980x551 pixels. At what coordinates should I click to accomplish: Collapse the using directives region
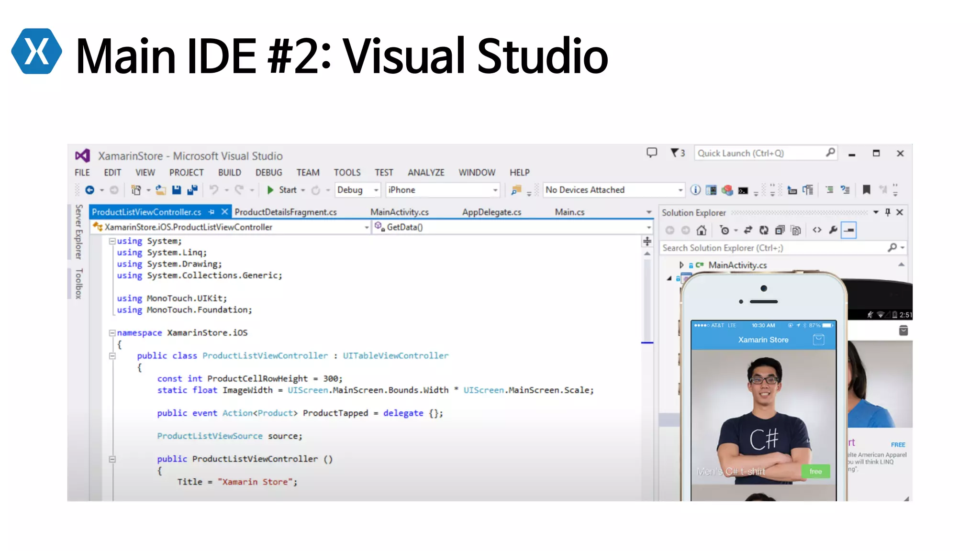112,241
